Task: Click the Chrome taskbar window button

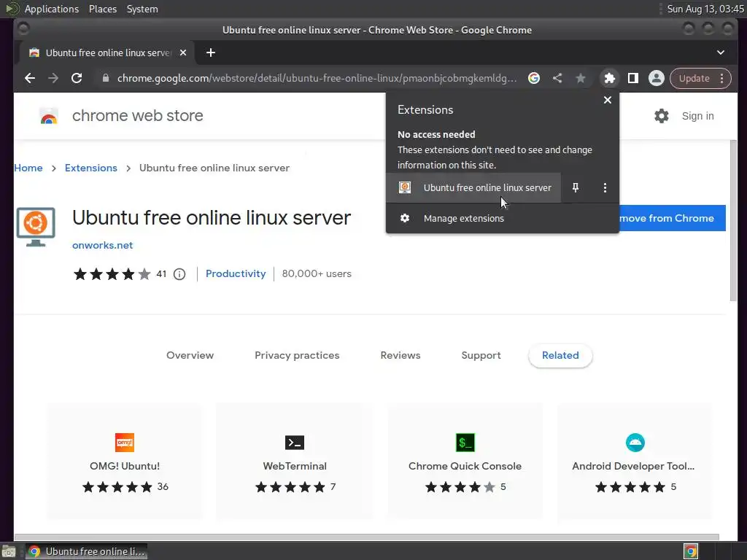Action: coord(86,551)
